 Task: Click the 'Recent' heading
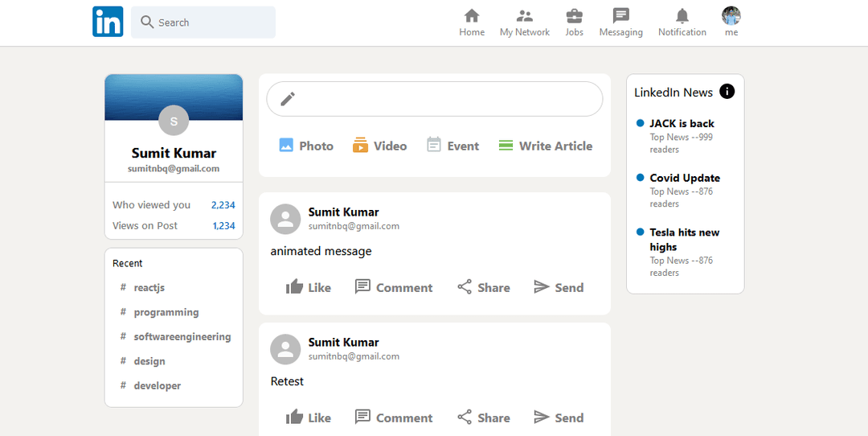127,263
